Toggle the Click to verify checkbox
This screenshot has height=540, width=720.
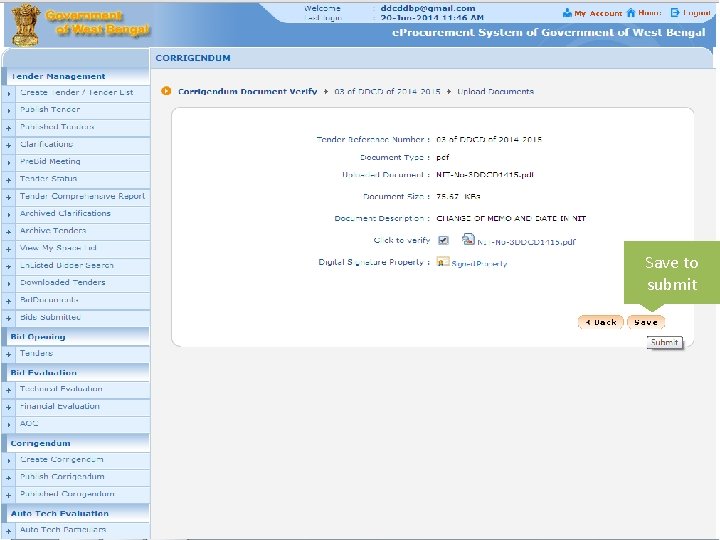[x=443, y=240]
